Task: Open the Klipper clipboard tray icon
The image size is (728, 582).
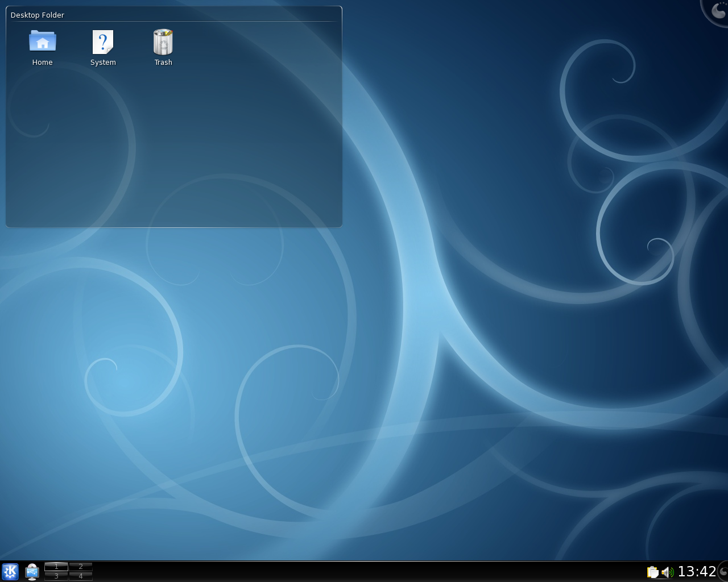Action: (652, 572)
